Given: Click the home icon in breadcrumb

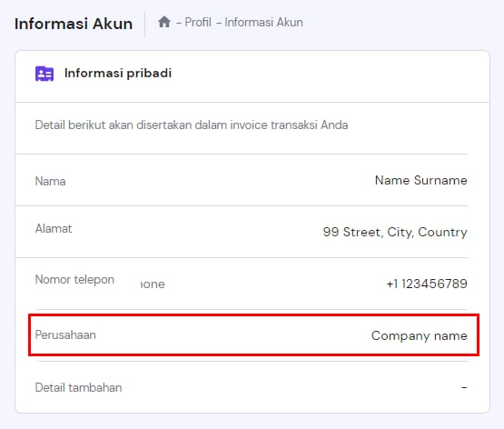Looking at the screenshot, I should tap(164, 22).
